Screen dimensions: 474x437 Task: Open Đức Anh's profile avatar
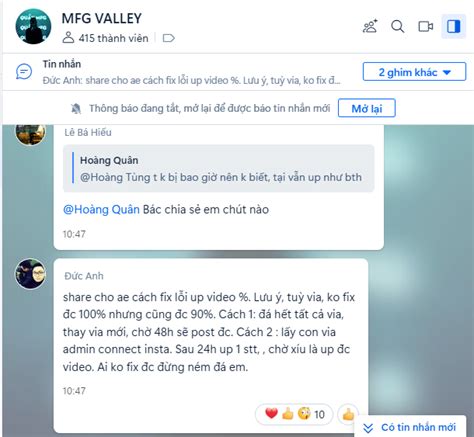tap(30, 274)
